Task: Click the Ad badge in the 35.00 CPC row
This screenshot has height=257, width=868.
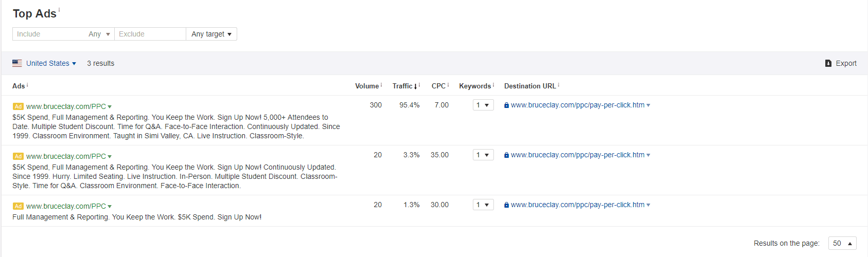Action: coord(18,156)
